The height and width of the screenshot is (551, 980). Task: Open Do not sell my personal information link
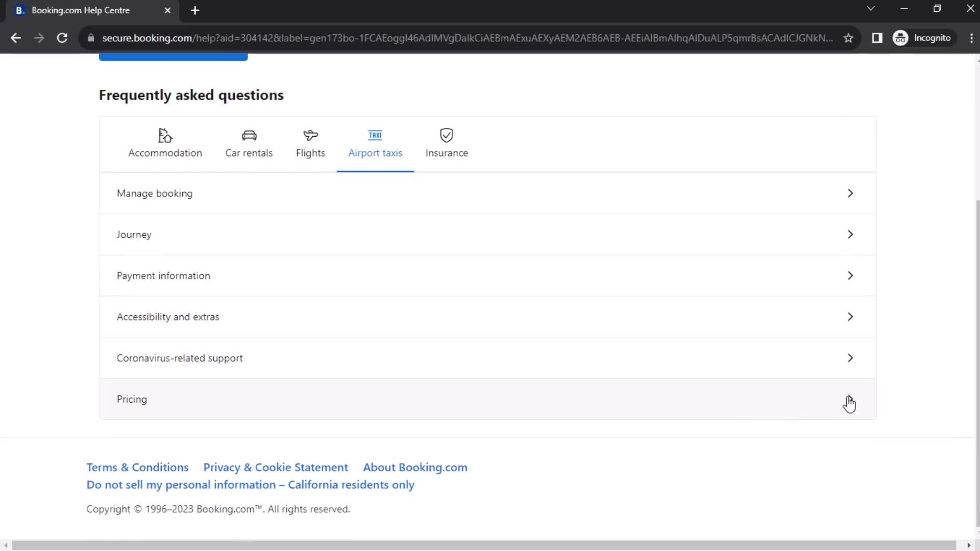point(250,485)
